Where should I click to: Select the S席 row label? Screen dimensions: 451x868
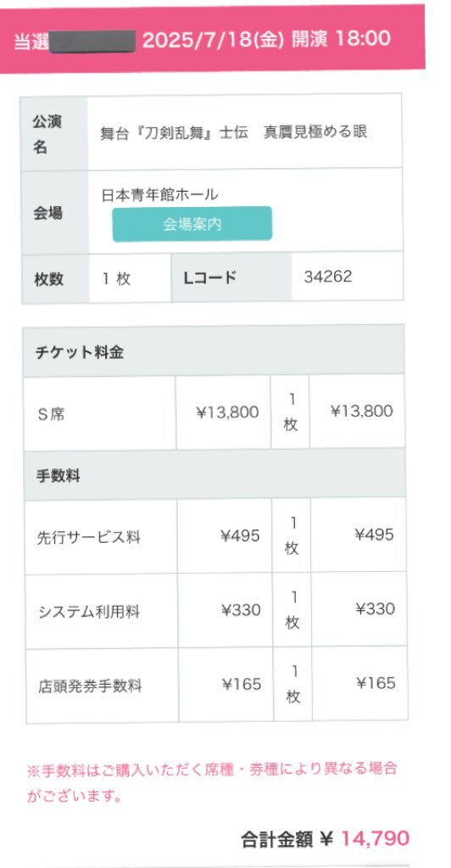[50, 414]
